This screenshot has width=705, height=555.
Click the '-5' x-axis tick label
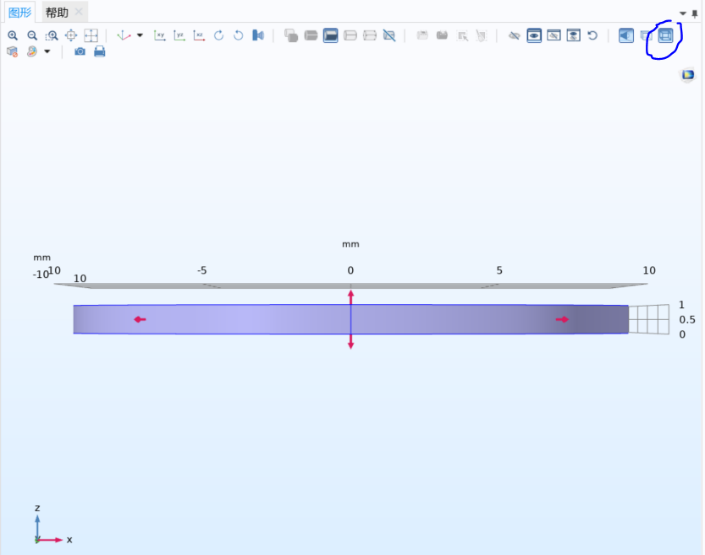click(202, 270)
